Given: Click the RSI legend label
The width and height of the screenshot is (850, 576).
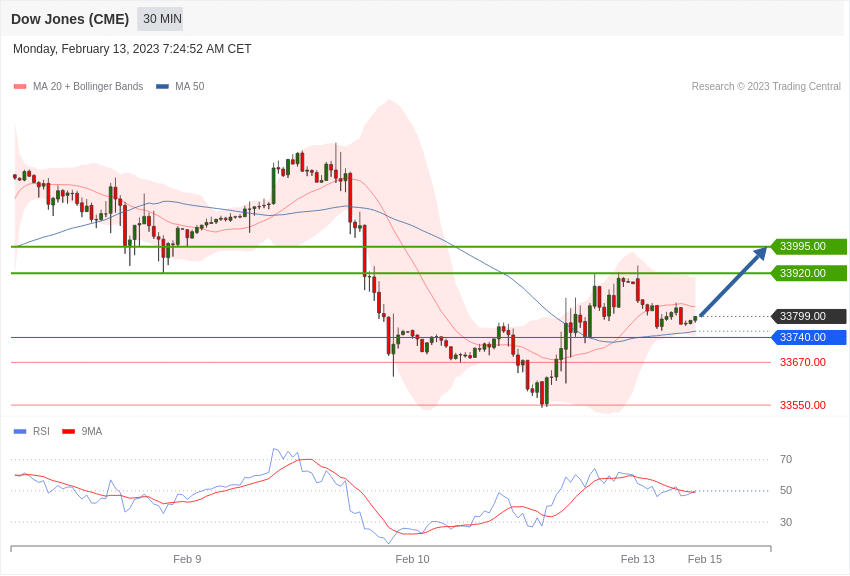Looking at the screenshot, I should click(41, 432).
